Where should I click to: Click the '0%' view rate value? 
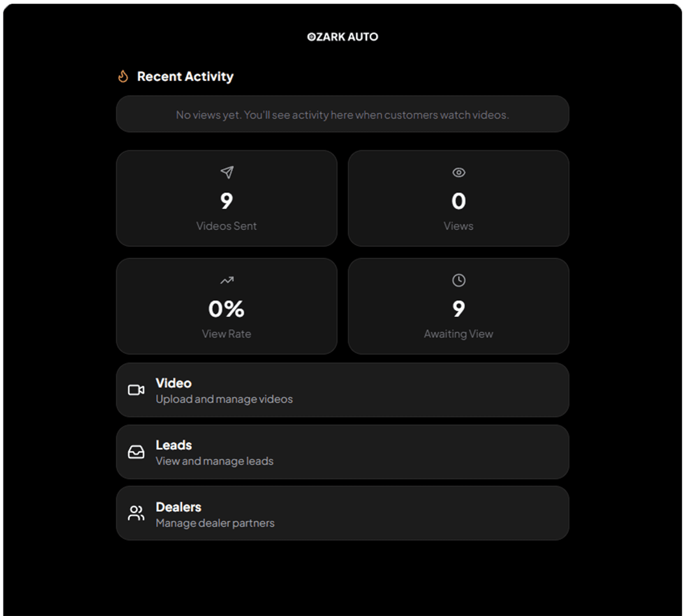click(x=227, y=309)
